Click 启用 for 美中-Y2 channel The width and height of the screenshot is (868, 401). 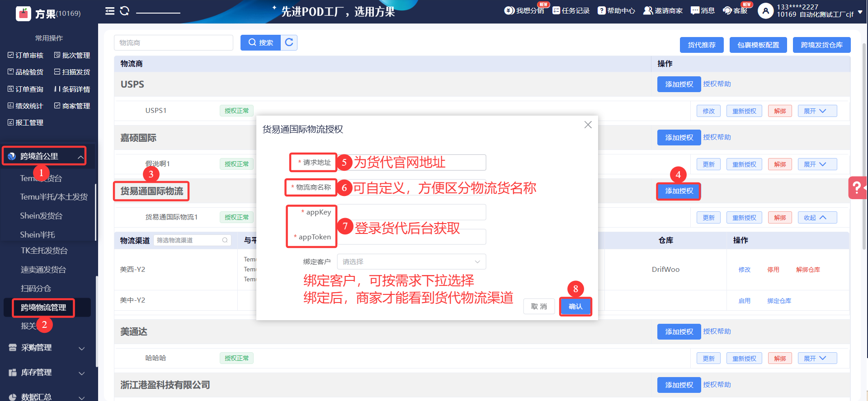744,301
